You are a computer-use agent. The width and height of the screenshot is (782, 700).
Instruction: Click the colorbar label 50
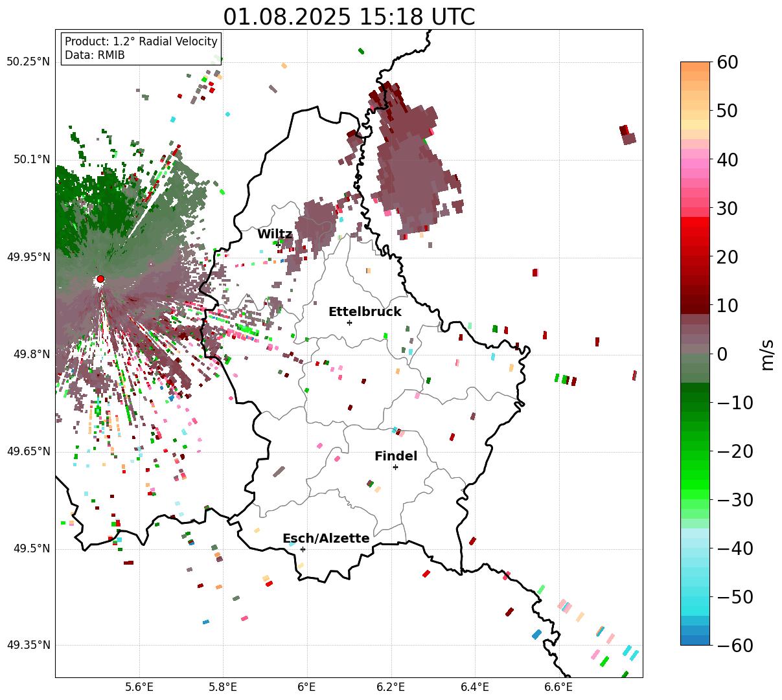pos(727,111)
